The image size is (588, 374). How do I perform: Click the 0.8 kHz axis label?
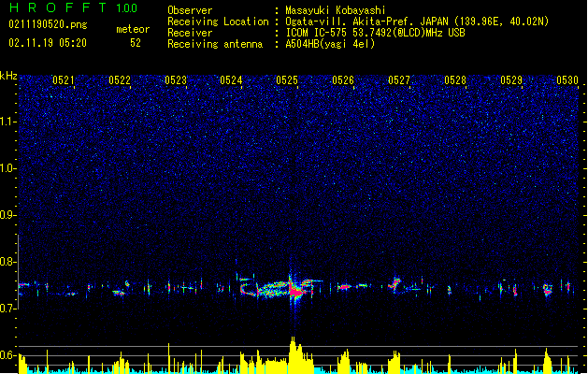[x=8, y=262]
